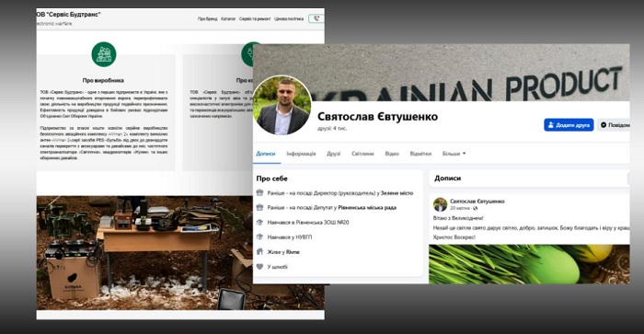Switch to the 'Відмітки' tab
Screen dimensions: 644x334
(420, 154)
